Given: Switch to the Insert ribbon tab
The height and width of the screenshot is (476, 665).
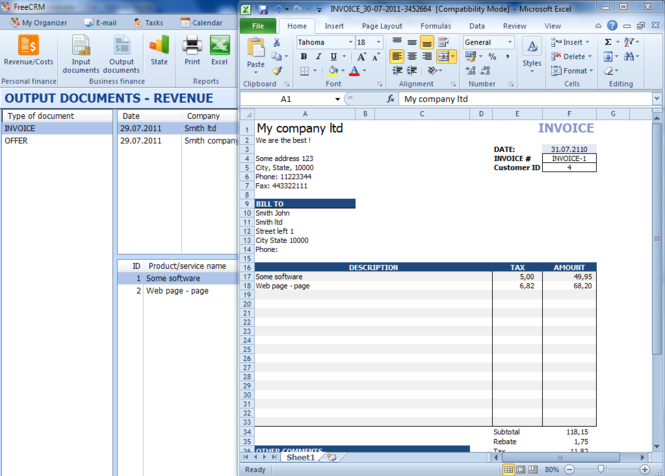Looking at the screenshot, I should [x=334, y=26].
